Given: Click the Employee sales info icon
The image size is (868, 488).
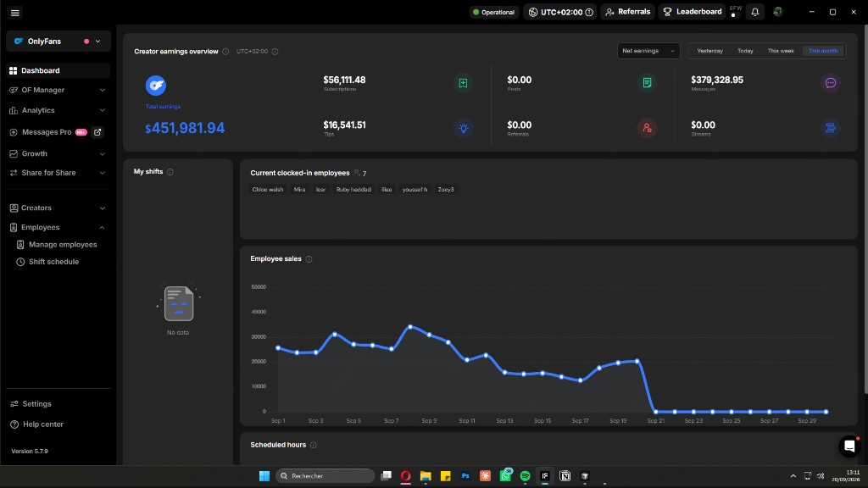Looking at the screenshot, I should coord(309,259).
